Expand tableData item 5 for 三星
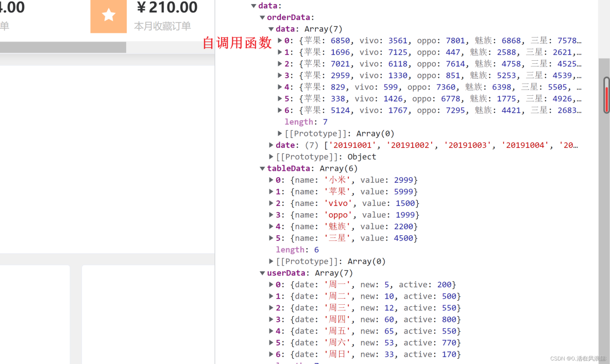The image size is (610, 364). point(270,238)
